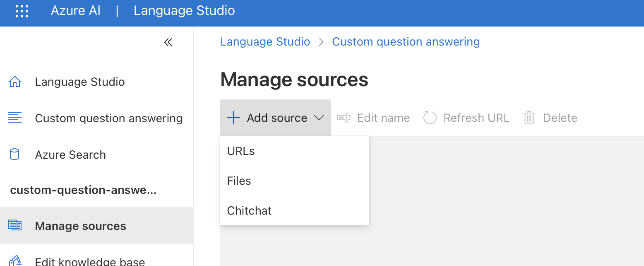Click the Language Studio home icon
The width and height of the screenshot is (644, 266).
tap(15, 82)
